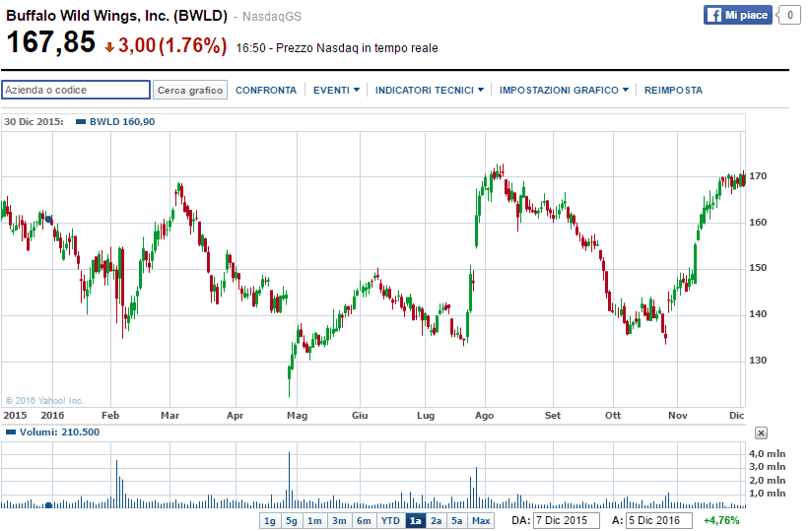
Task: Select the 1a time range
Action: pyautogui.click(x=415, y=520)
